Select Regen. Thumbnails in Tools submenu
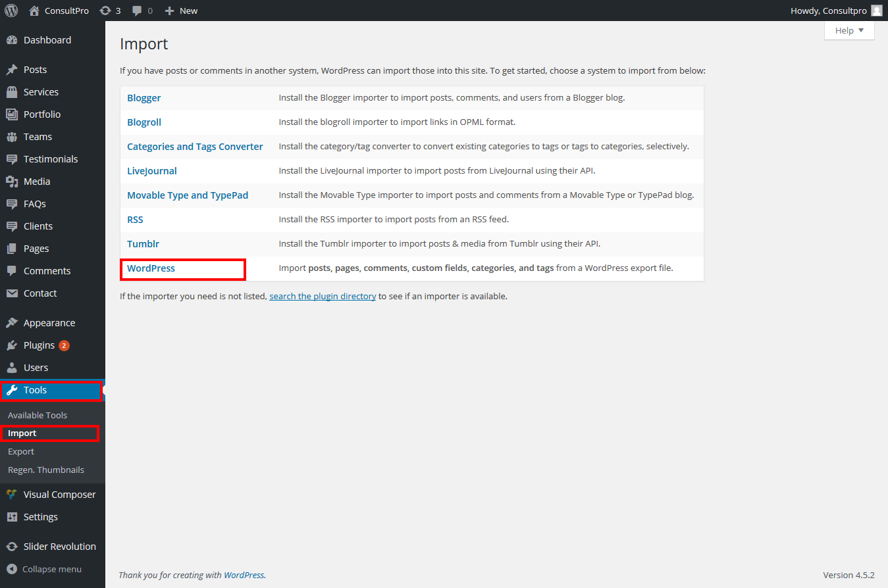The width and height of the screenshot is (888, 588). click(x=46, y=470)
